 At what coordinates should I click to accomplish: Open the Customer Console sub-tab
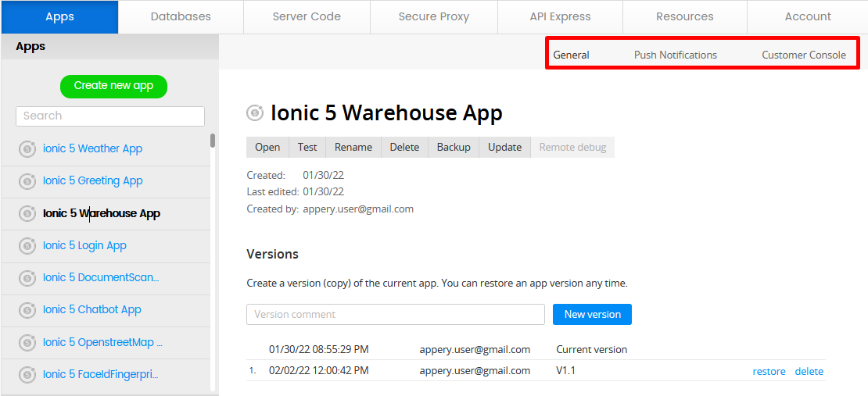point(804,55)
